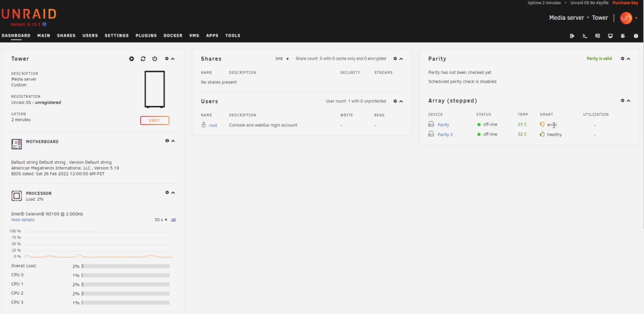The width and height of the screenshot is (644, 314).
Task: View the system log via the log icon
Action: pyautogui.click(x=623, y=36)
